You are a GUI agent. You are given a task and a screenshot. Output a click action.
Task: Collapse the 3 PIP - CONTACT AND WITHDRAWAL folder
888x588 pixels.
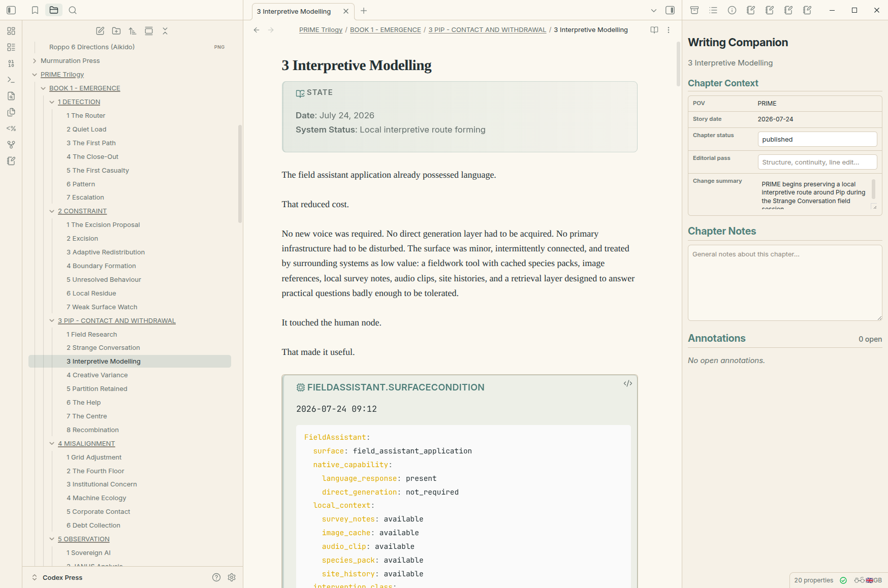(x=52, y=321)
